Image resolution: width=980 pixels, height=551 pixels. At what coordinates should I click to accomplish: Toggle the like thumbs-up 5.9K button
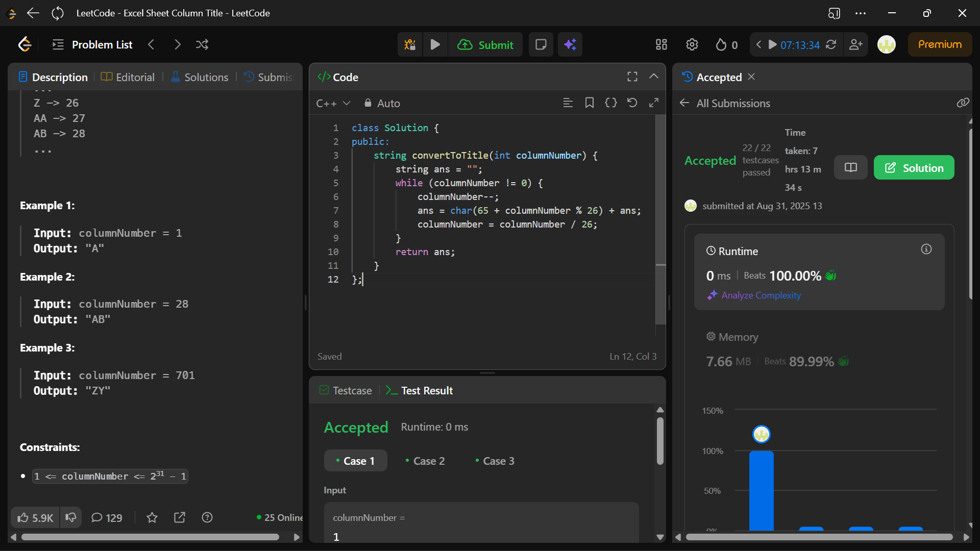pyautogui.click(x=35, y=518)
